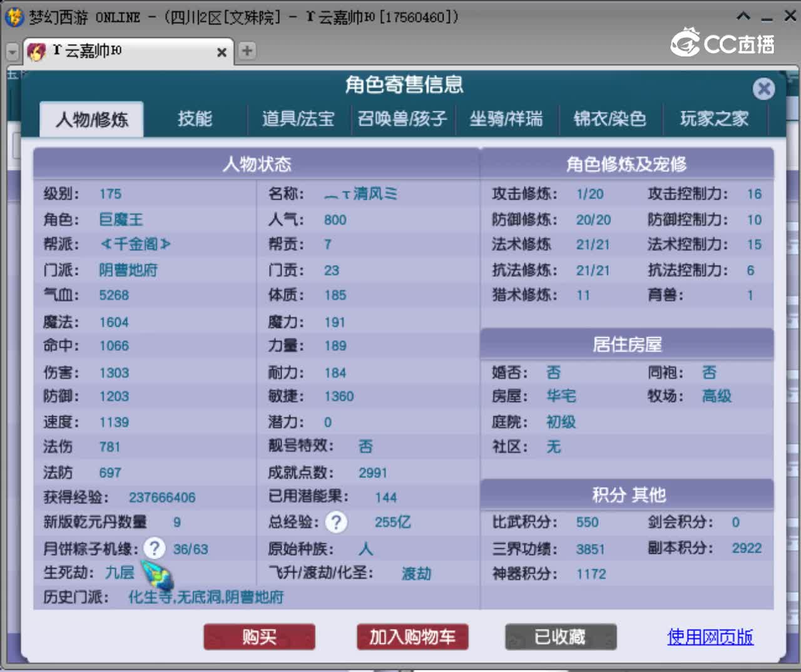
Task: Click the 获得经验 value 237666406
Action: [x=162, y=497]
